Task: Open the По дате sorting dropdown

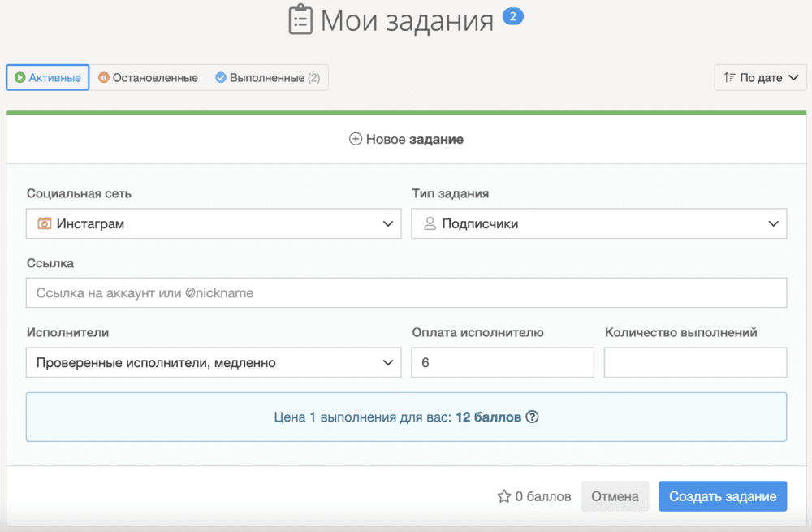Action: 760,78
